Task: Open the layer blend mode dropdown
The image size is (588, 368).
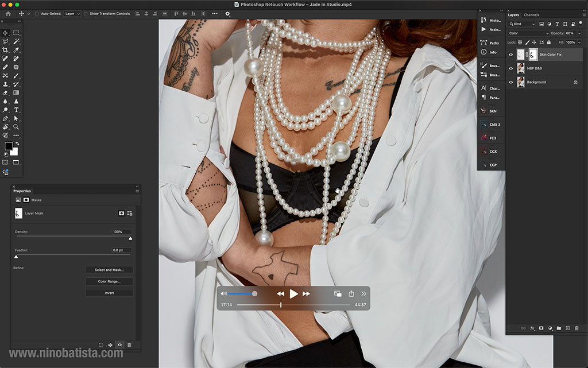Action: click(x=527, y=33)
